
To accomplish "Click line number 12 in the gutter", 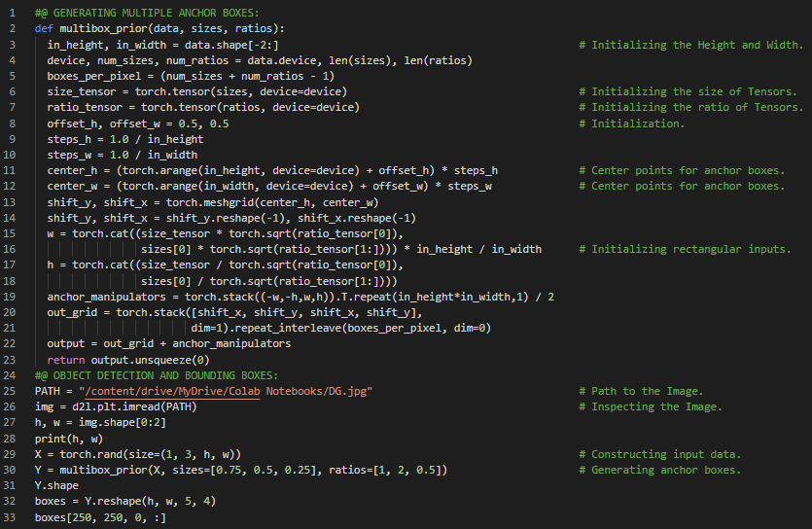I will click(12, 187).
